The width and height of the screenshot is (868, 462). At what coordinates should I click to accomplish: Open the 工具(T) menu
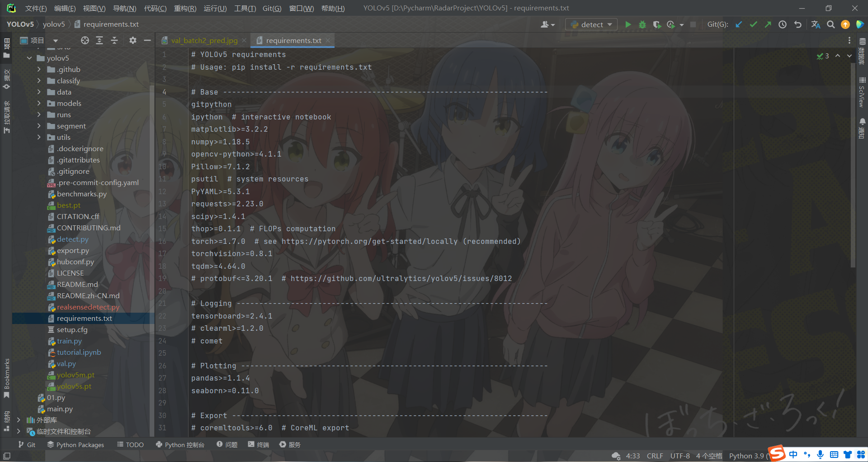click(x=245, y=8)
